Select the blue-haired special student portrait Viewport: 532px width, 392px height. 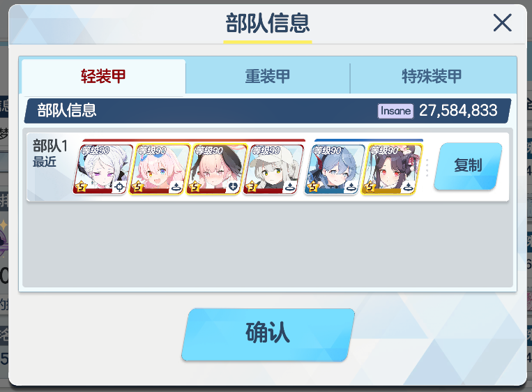click(x=335, y=169)
